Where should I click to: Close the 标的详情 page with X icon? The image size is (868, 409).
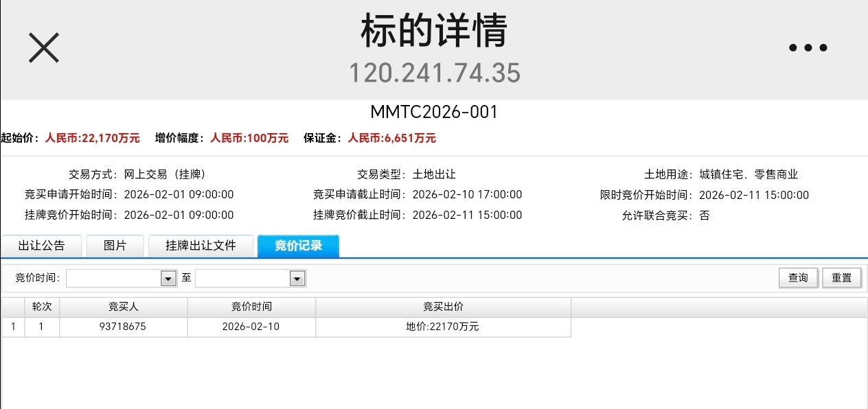click(x=44, y=48)
